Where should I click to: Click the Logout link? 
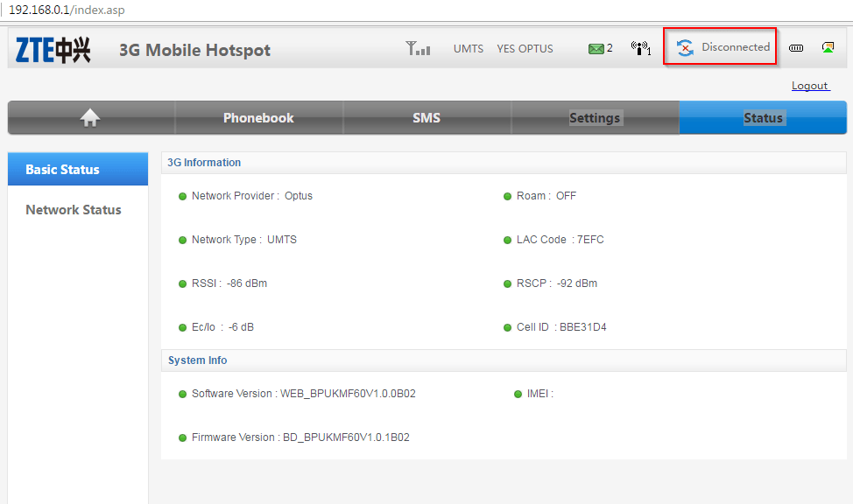(x=809, y=85)
